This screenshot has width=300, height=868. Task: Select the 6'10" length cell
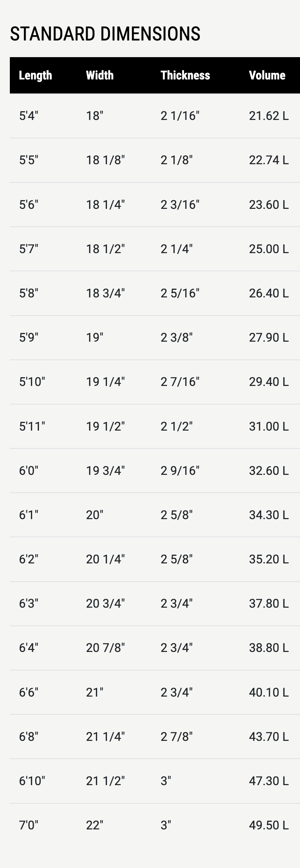point(32,781)
